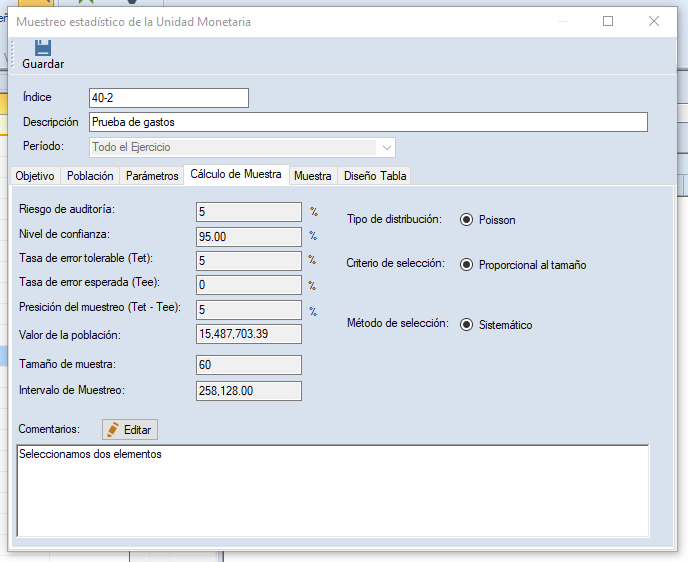
Task: Open the Muestra tab
Action: 312,176
